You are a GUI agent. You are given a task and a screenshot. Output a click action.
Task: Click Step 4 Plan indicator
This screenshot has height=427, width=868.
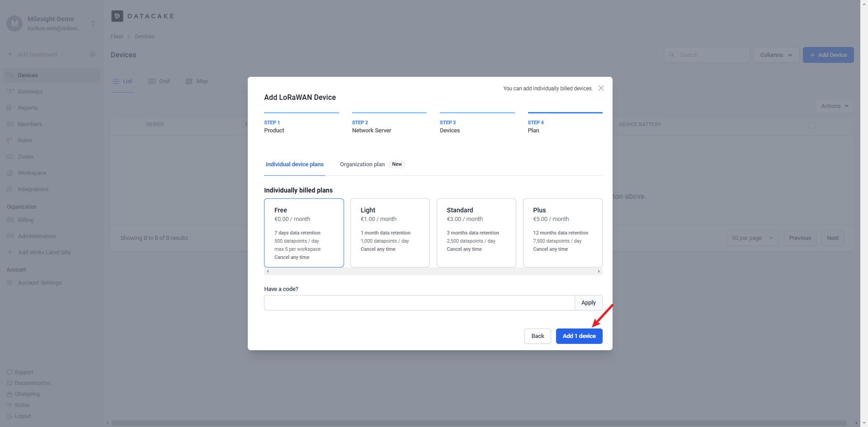click(x=565, y=123)
